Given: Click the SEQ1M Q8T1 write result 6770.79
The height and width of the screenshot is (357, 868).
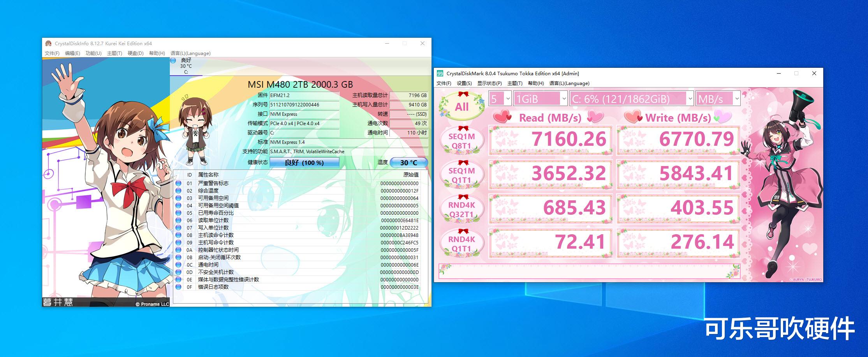Looking at the screenshot, I should (678, 140).
